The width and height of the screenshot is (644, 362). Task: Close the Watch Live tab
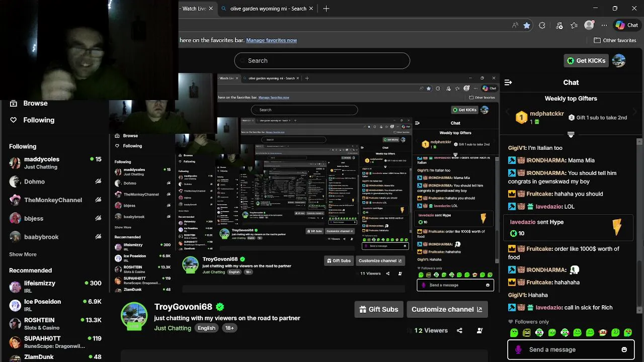[x=211, y=9]
